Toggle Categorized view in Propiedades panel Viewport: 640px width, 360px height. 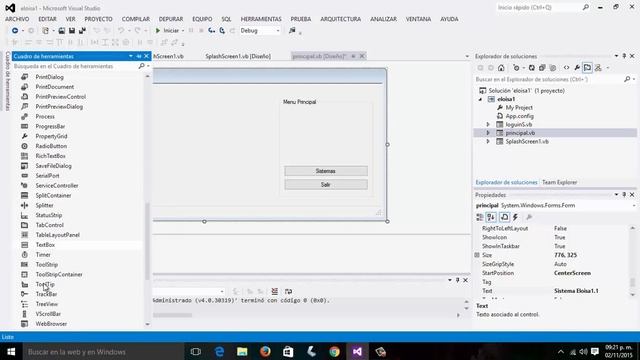coord(480,217)
